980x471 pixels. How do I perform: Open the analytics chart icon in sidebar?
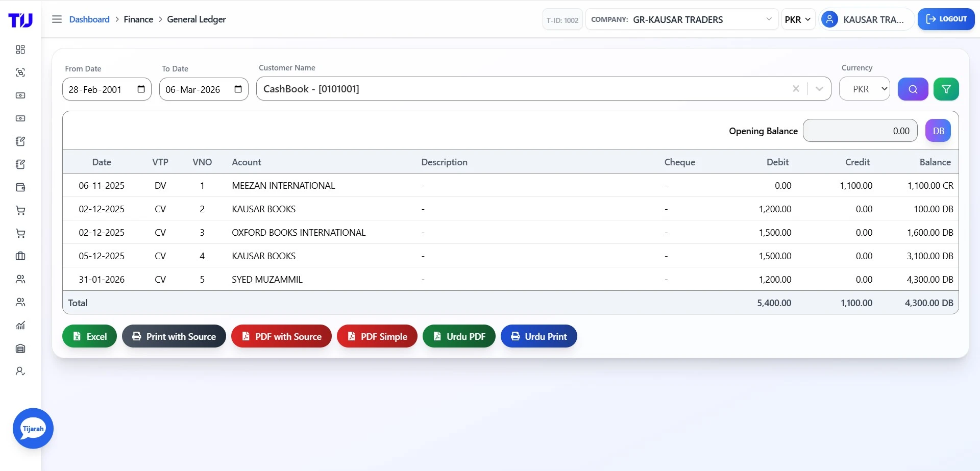click(x=20, y=325)
